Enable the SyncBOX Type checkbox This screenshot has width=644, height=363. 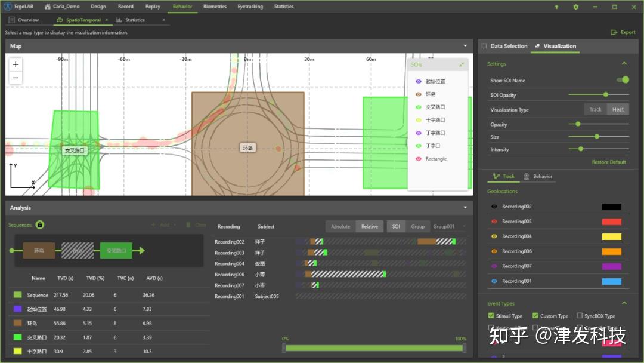pyautogui.click(x=580, y=316)
